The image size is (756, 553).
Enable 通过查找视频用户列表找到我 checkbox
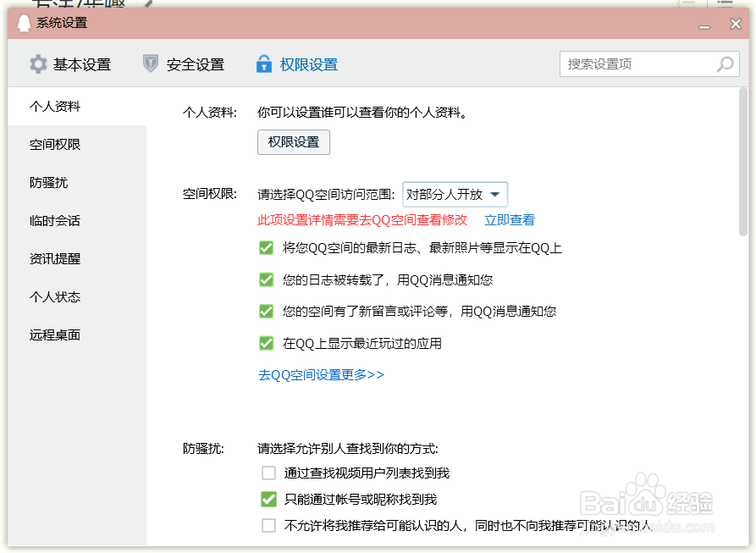[268, 473]
